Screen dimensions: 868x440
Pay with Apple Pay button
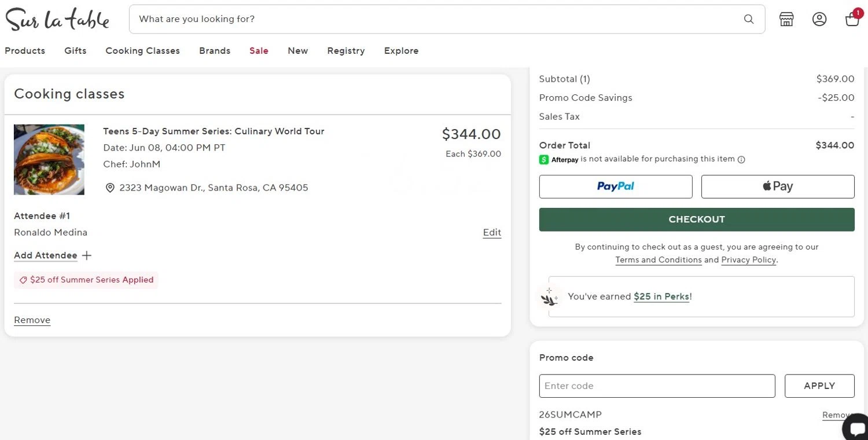tap(778, 186)
